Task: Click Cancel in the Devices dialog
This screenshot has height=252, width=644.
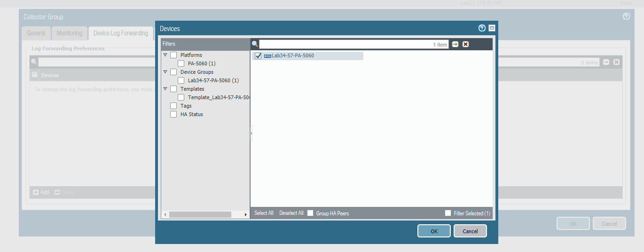Action: tap(470, 231)
